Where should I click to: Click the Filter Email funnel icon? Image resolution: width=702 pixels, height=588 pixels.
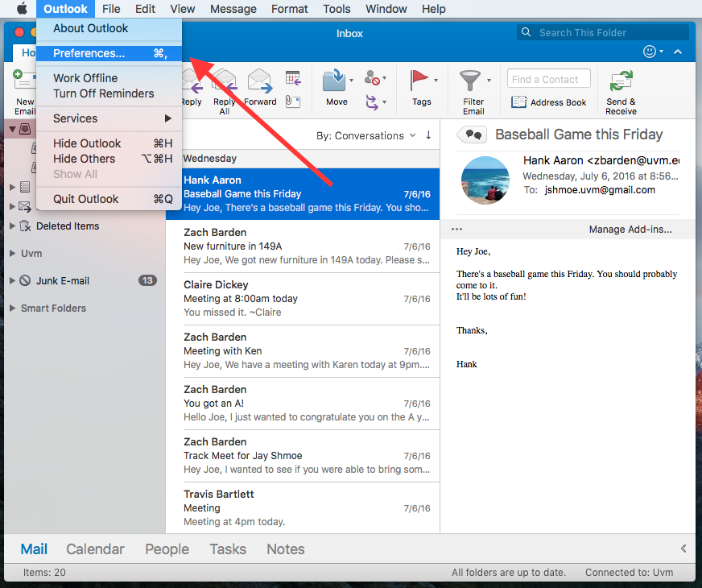click(469, 81)
